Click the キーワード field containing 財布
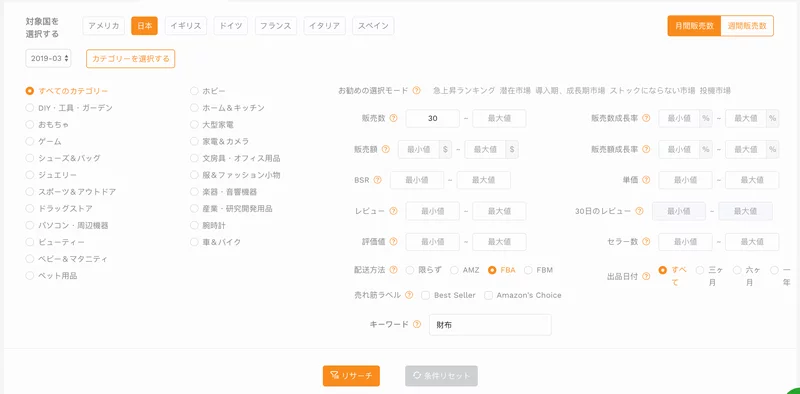 point(490,325)
